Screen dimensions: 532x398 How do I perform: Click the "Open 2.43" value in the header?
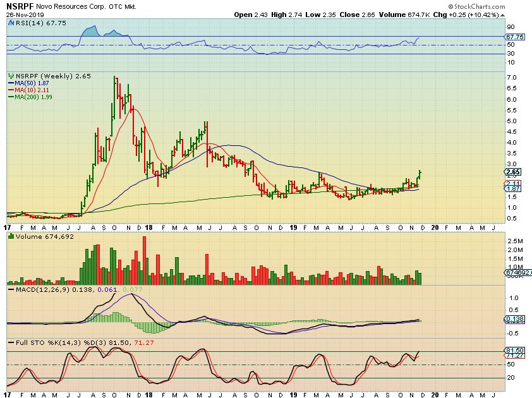click(251, 15)
